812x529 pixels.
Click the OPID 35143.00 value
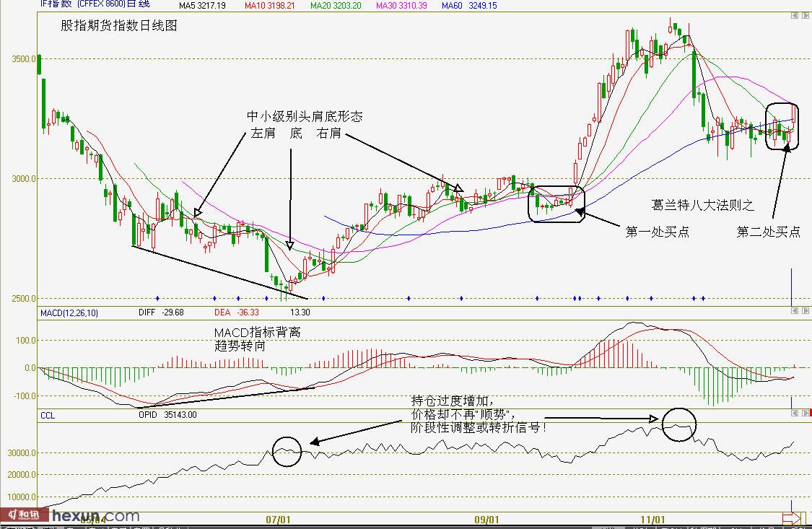point(167,414)
